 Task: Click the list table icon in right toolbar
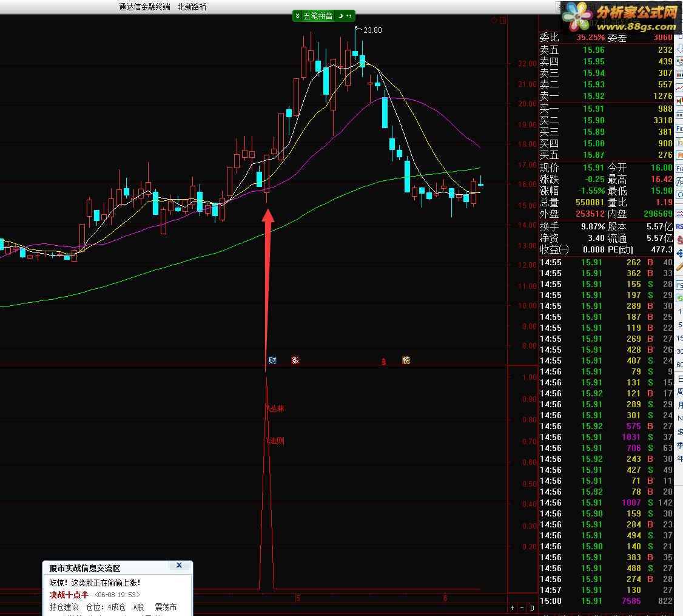(679, 115)
